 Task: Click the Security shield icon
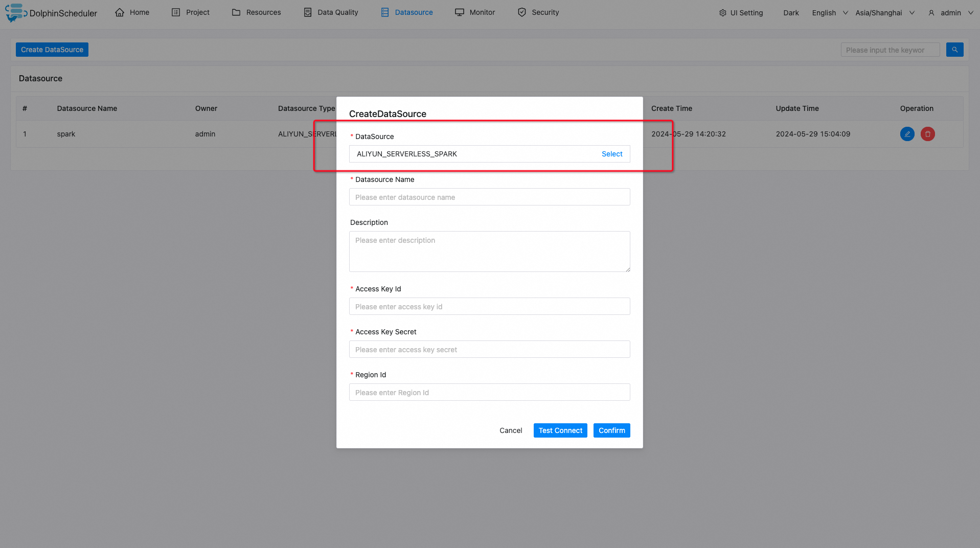tap(521, 12)
